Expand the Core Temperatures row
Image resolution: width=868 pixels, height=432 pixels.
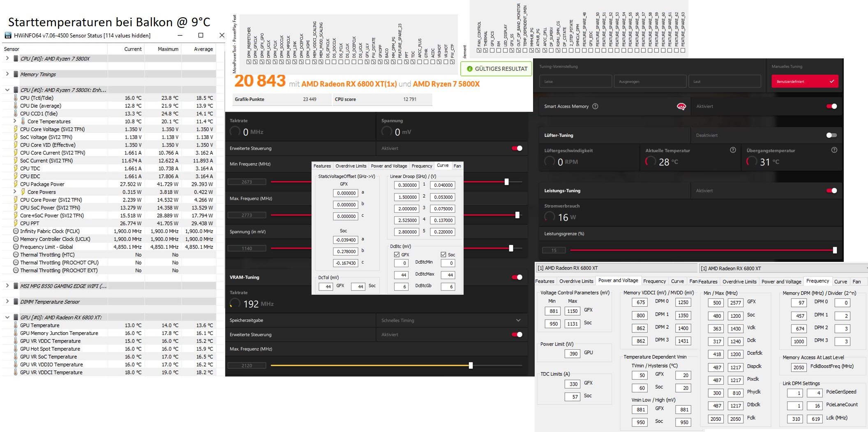click(x=15, y=121)
